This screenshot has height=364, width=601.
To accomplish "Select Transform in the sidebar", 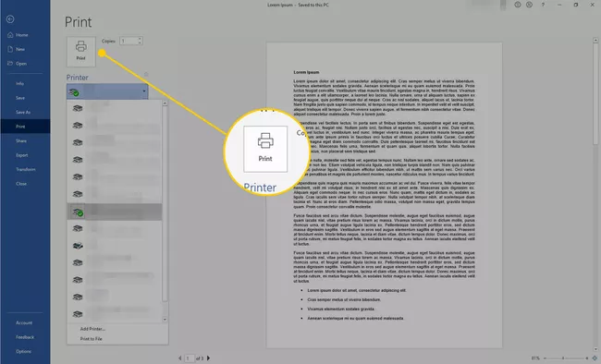I will tap(25, 169).
